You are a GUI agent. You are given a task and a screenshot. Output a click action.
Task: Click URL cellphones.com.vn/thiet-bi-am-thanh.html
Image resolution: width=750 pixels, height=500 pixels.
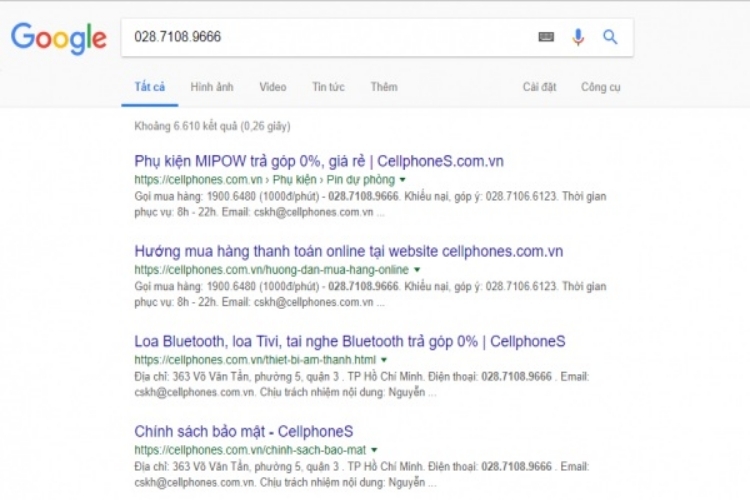[255, 360]
